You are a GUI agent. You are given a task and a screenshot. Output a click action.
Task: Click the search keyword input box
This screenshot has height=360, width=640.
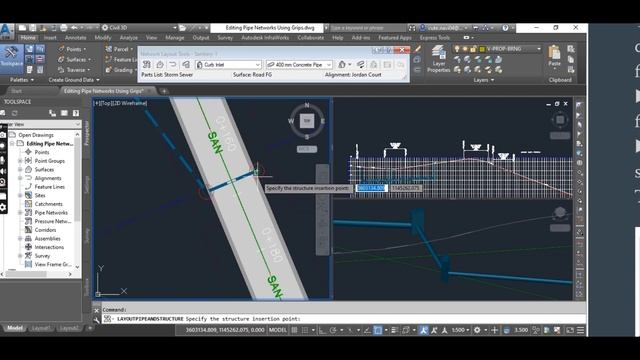[367, 28]
